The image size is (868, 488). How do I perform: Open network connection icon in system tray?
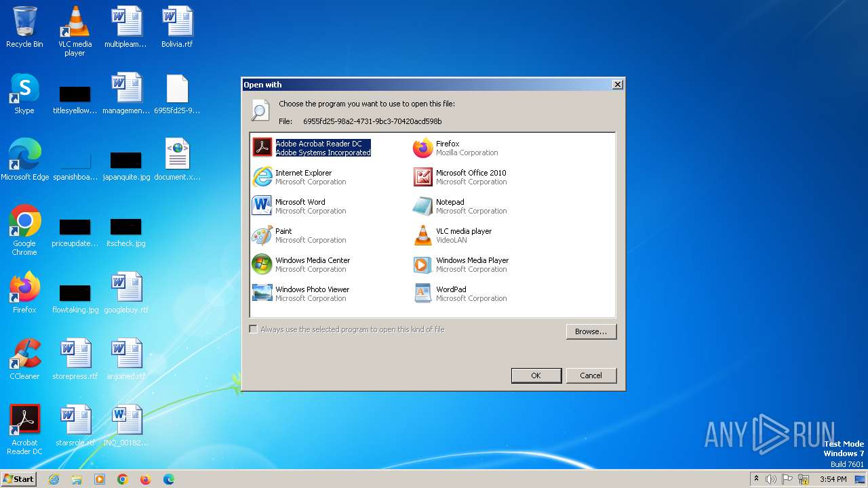(804, 479)
